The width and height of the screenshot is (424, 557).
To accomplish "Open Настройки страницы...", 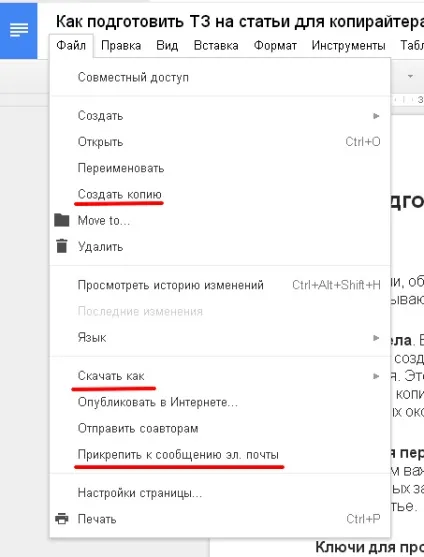I will coord(220,493).
